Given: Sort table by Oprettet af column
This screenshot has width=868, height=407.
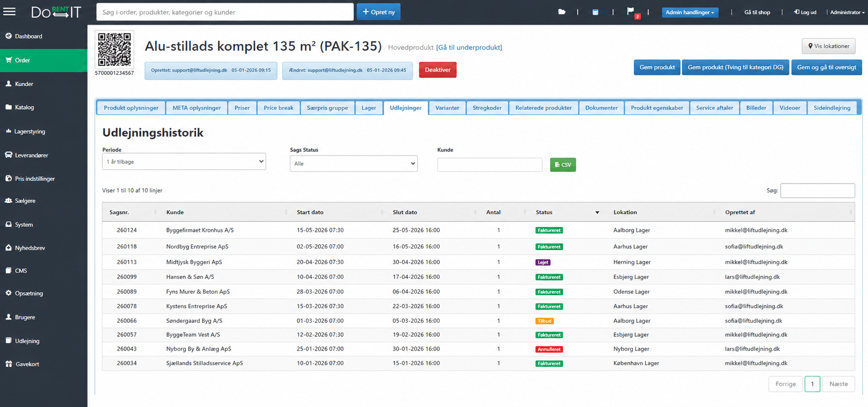Looking at the screenshot, I should (787, 212).
